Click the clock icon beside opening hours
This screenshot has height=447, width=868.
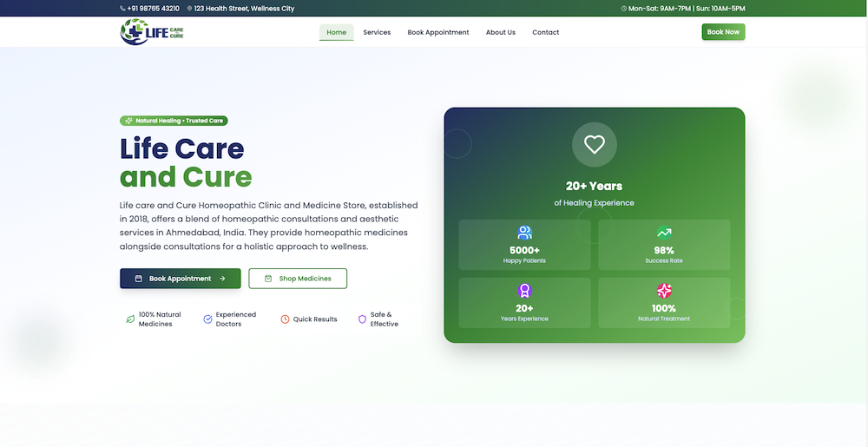click(624, 9)
